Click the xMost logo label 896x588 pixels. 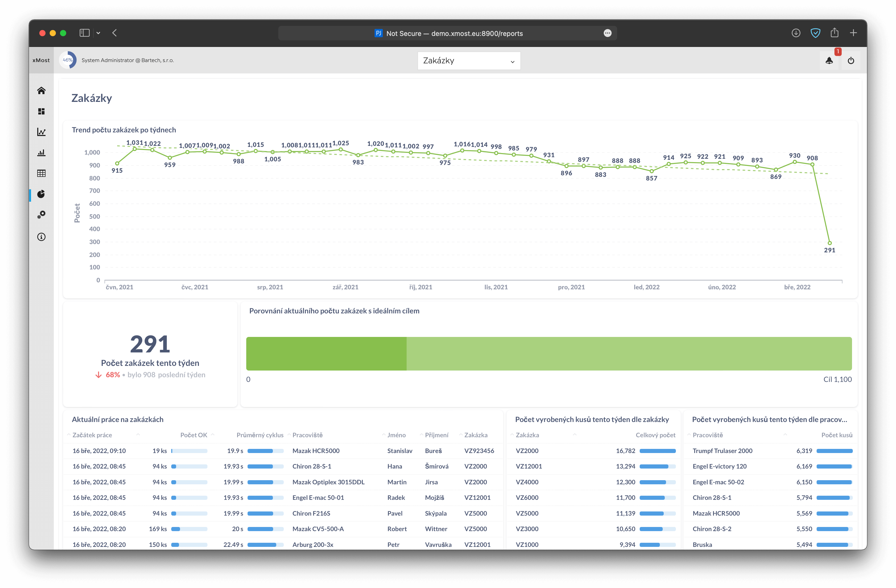[x=41, y=60]
